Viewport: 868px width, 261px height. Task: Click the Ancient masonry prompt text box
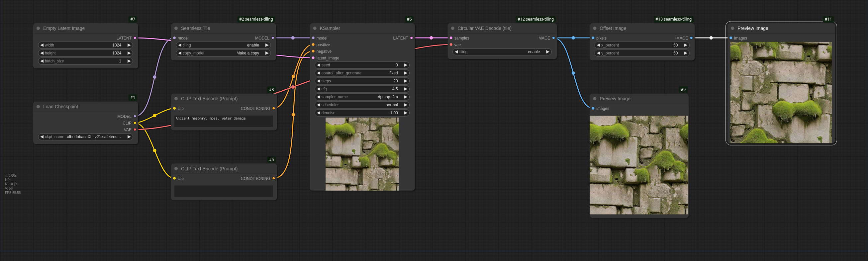[x=224, y=121]
